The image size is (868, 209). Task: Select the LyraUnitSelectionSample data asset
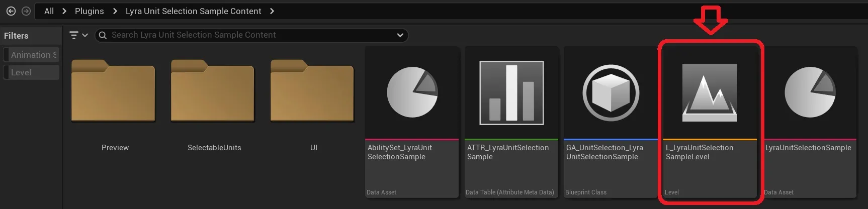[809, 122]
